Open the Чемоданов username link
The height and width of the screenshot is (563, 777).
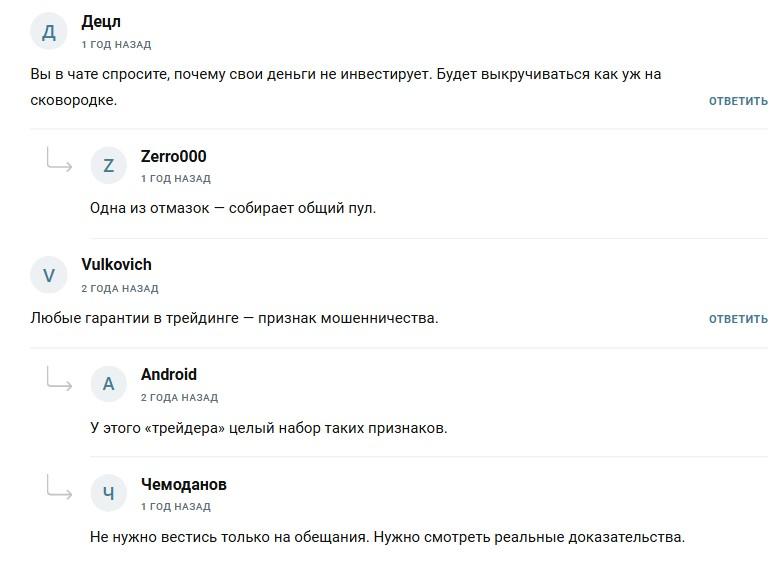[184, 484]
